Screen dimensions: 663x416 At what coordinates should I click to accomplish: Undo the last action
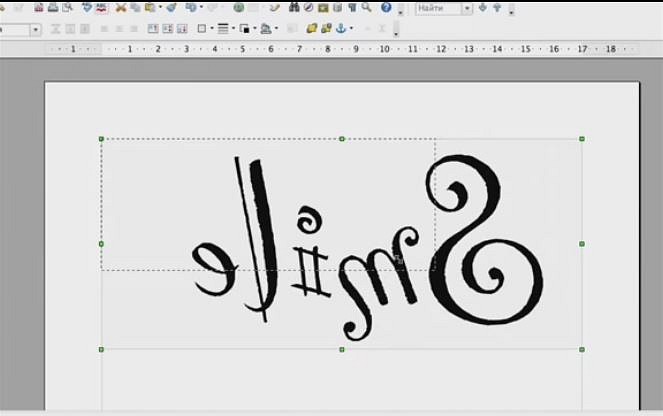[x=191, y=7]
